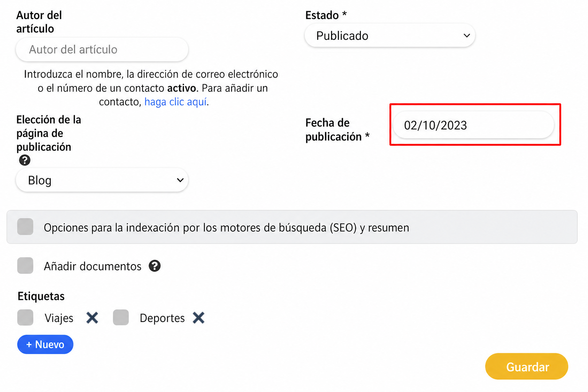Delete the Deportes tag using X icon

tap(199, 318)
